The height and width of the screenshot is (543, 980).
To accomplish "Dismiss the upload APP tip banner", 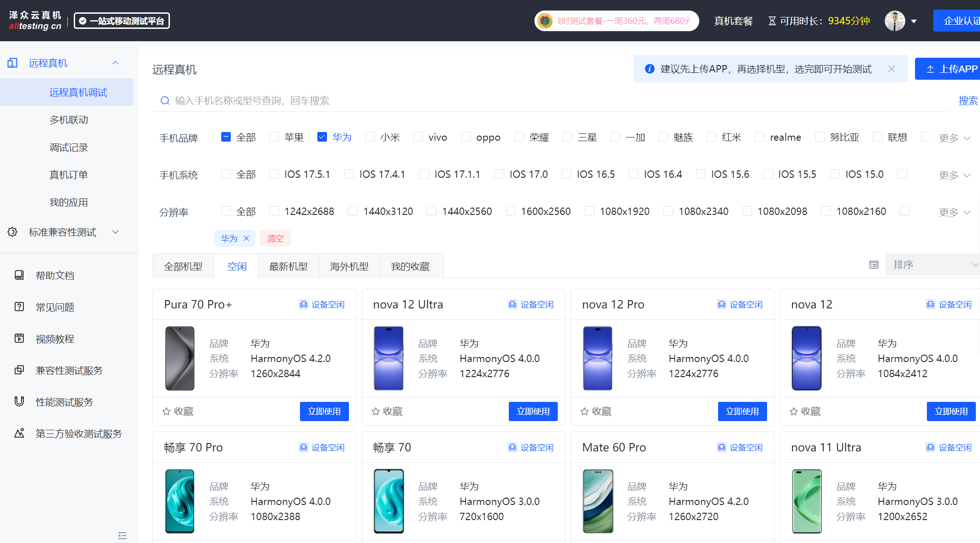I will click(x=891, y=69).
